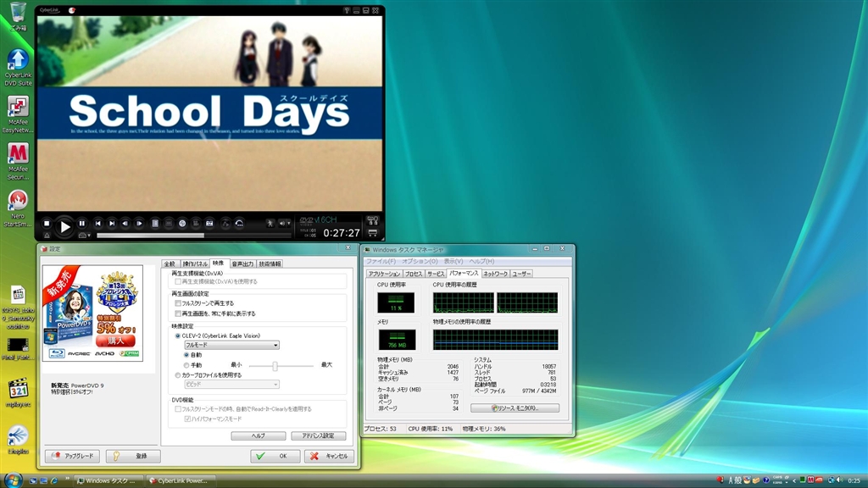The height and width of the screenshot is (488, 868).
Task: Click the memory 756 MB meter
Action: (x=397, y=340)
